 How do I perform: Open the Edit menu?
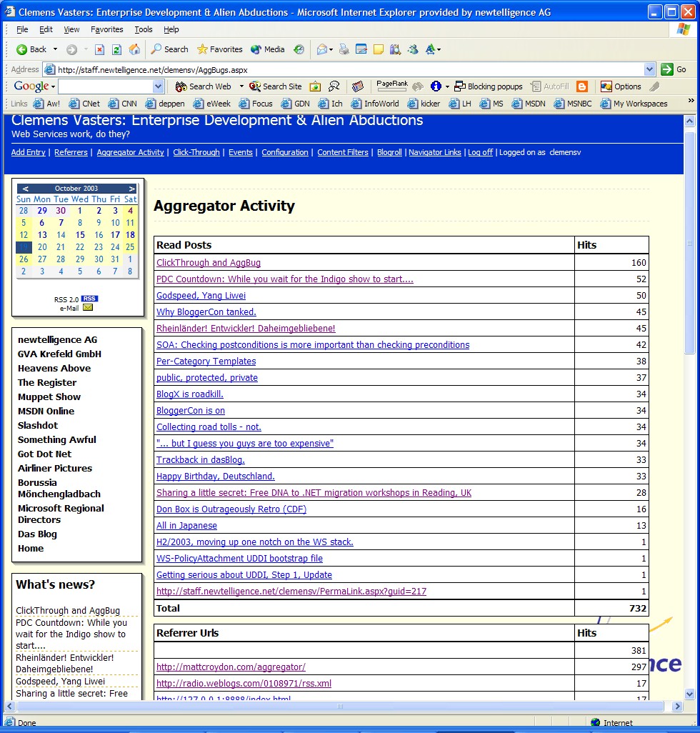click(x=46, y=29)
